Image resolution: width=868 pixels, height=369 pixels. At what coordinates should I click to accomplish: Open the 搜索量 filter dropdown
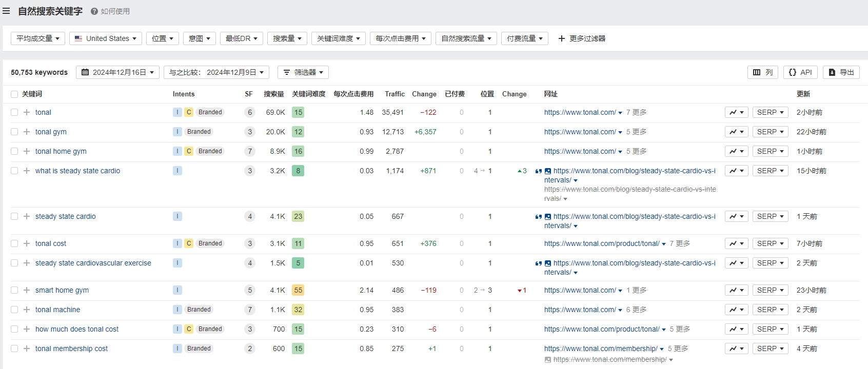287,38
